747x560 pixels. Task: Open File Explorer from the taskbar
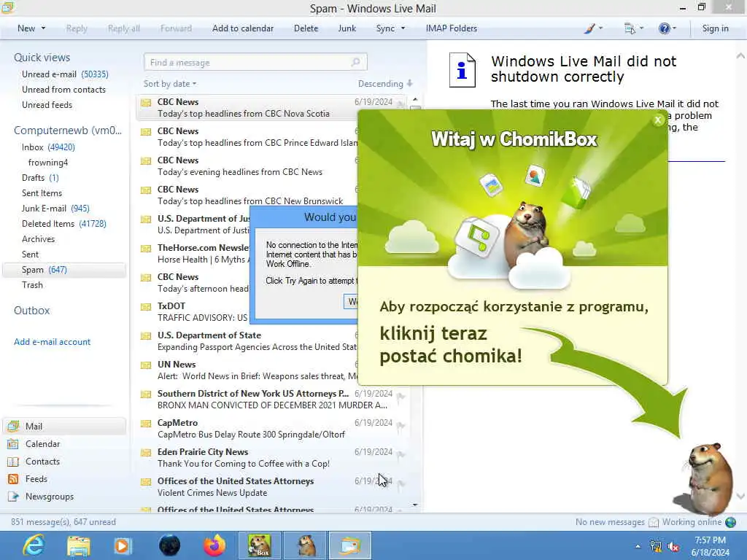tap(79, 545)
